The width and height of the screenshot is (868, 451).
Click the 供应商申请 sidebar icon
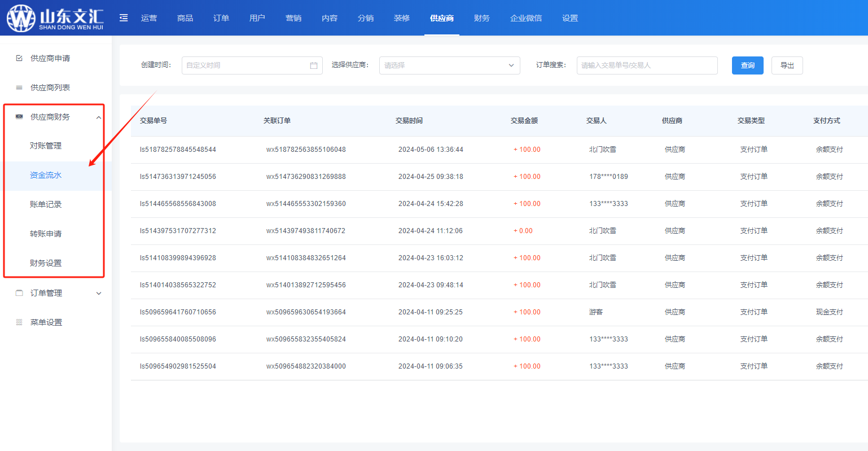pos(19,58)
